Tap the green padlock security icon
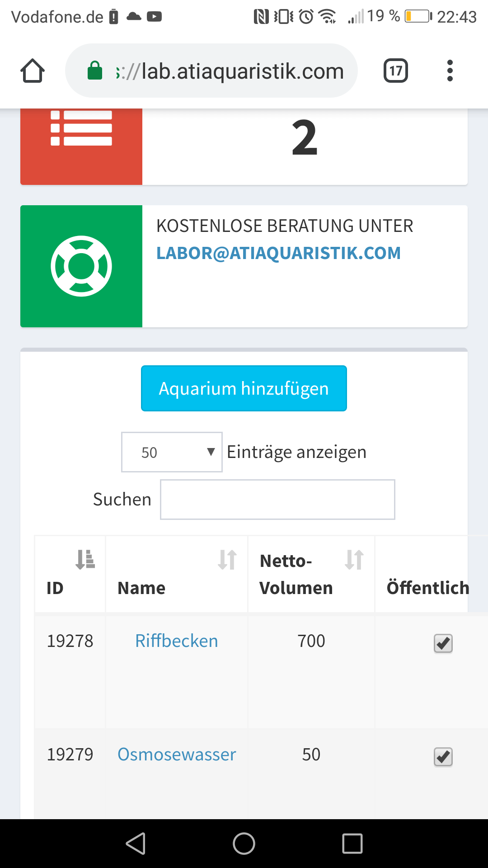This screenshot has height=868, width=488. [x=95, y=71]
